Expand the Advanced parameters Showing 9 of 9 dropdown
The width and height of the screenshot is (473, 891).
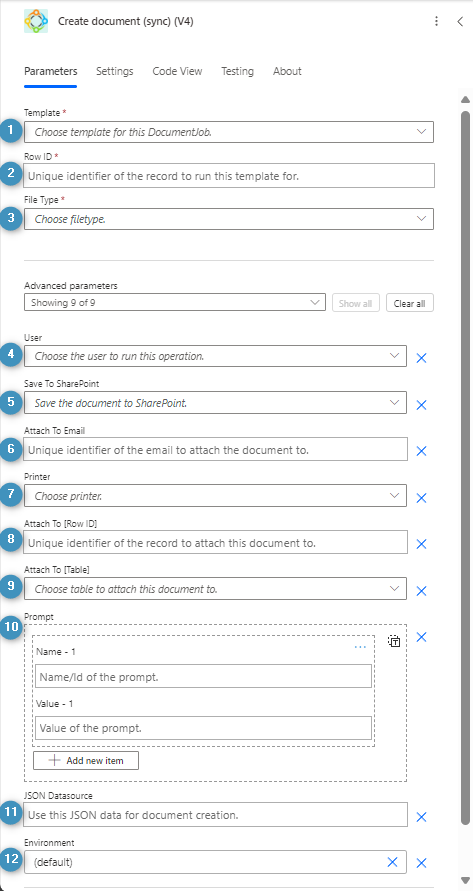(175, 302)
